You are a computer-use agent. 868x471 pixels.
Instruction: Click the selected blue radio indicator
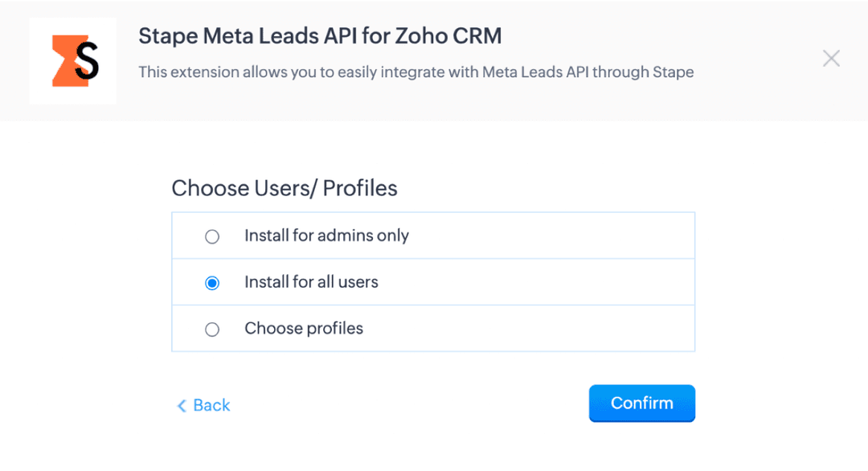[x=212, y=282]
